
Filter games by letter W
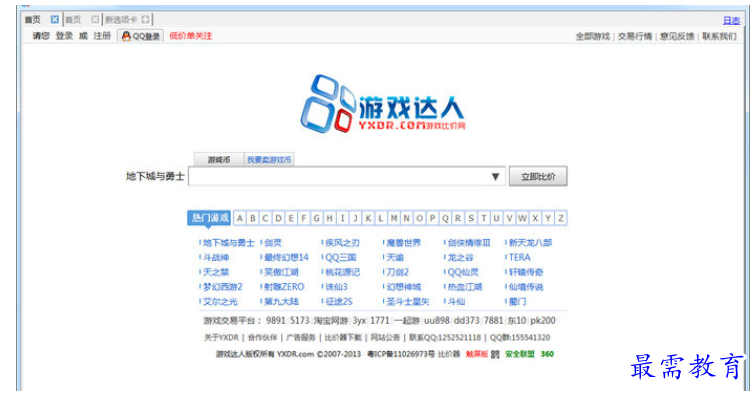pos(522,218)
